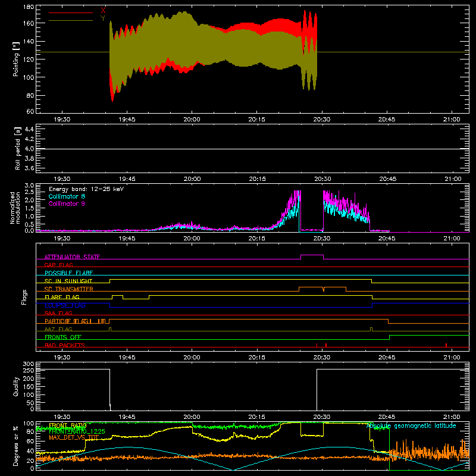
Task: Select the SC_TRANSMITTER flag label
Action: click(x=68, y=289)
